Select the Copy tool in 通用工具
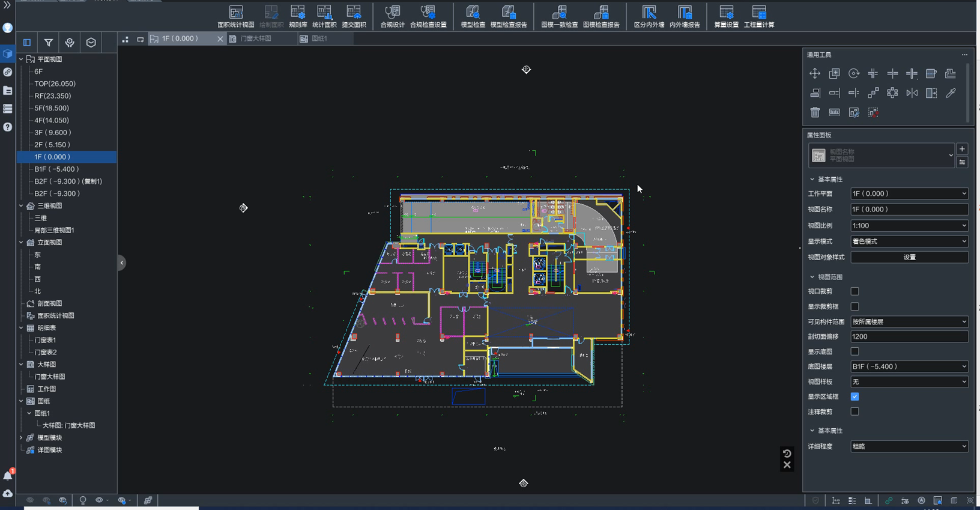The height and width of the screenshot is (510, 980). coord(834,73)
